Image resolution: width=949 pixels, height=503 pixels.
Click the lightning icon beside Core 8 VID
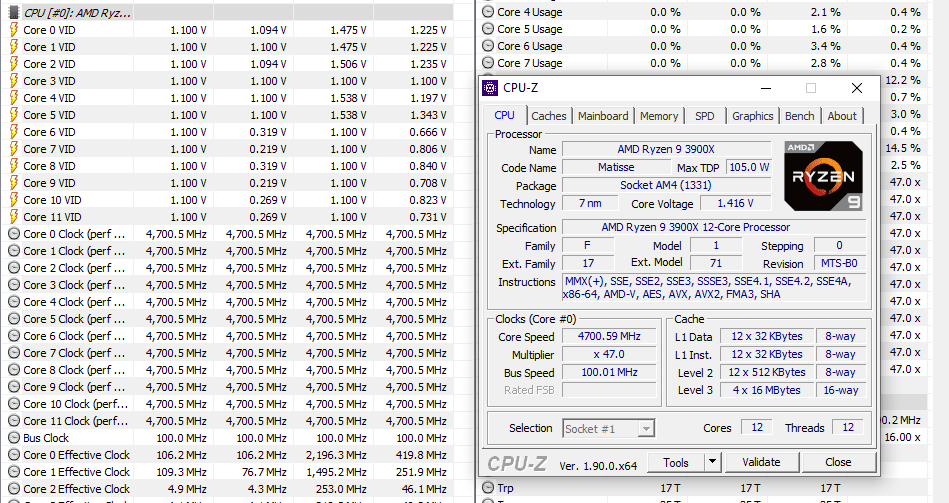tap(13, 166)
